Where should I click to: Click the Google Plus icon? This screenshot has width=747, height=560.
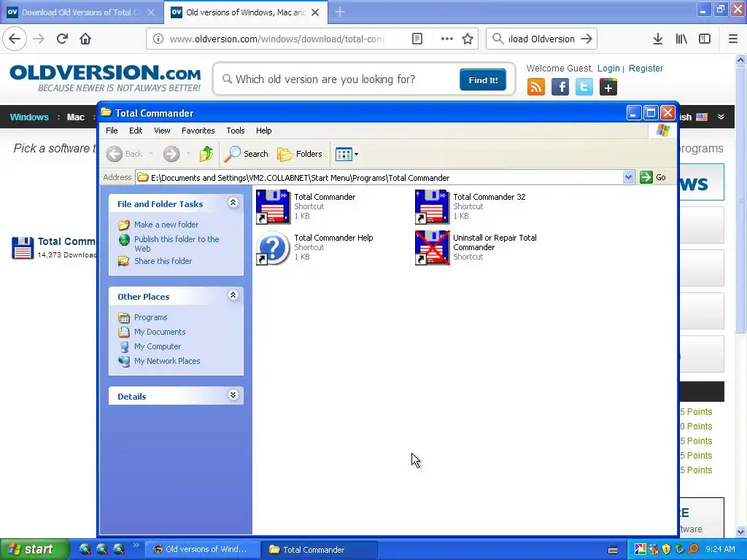608,87
